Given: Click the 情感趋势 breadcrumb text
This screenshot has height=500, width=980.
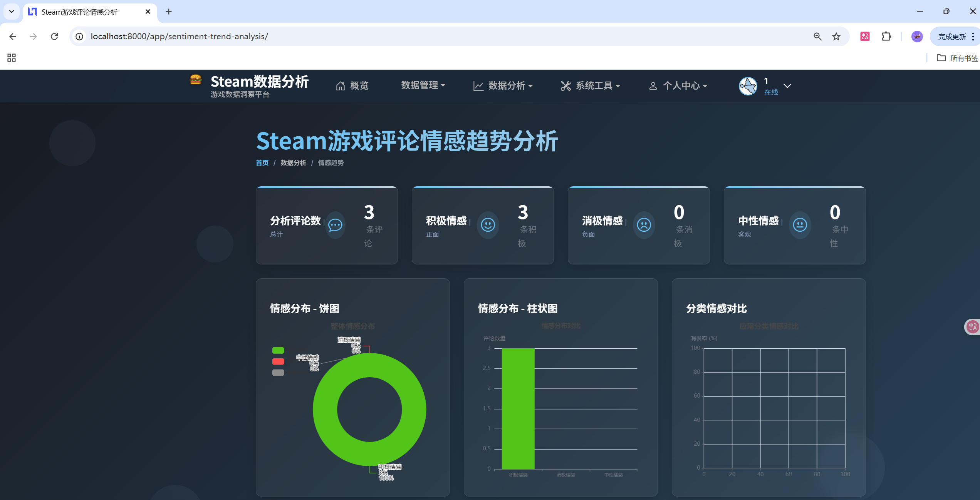Looking at the screenshot, I should (x=331, y=163).
